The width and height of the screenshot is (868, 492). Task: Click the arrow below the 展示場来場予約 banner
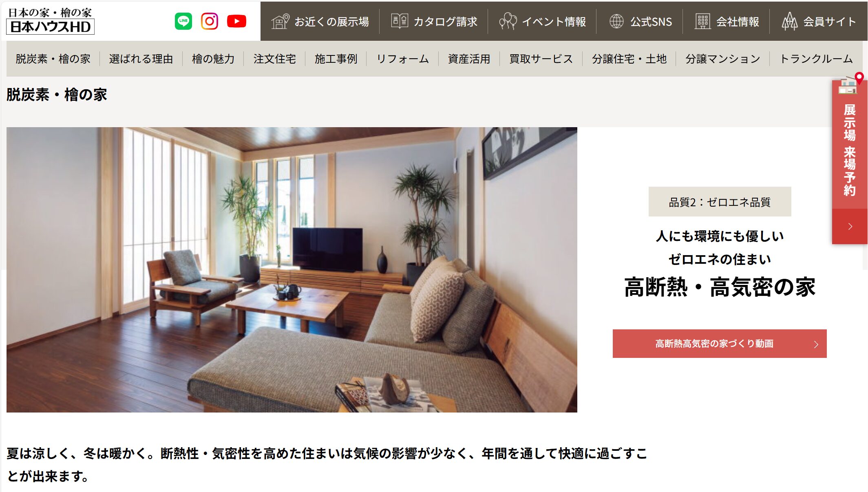[x=850, y=227]
